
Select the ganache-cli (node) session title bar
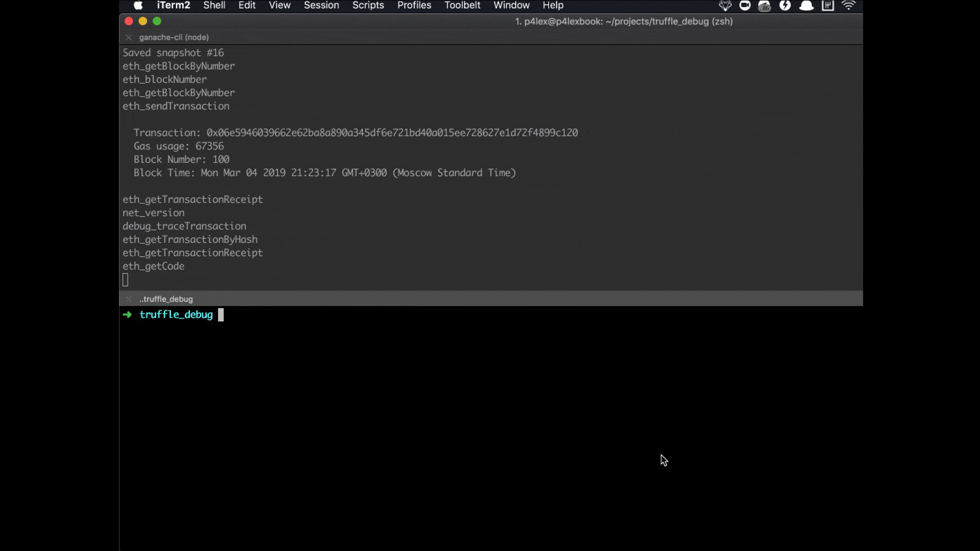click(x=174, y=37)
